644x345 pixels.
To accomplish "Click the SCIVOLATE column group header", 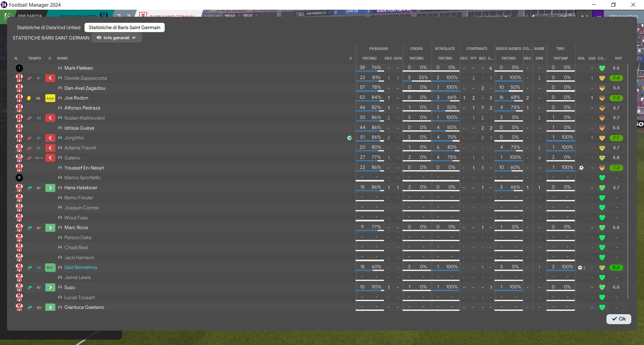I will pyautogui.click(x=445, y=49).
